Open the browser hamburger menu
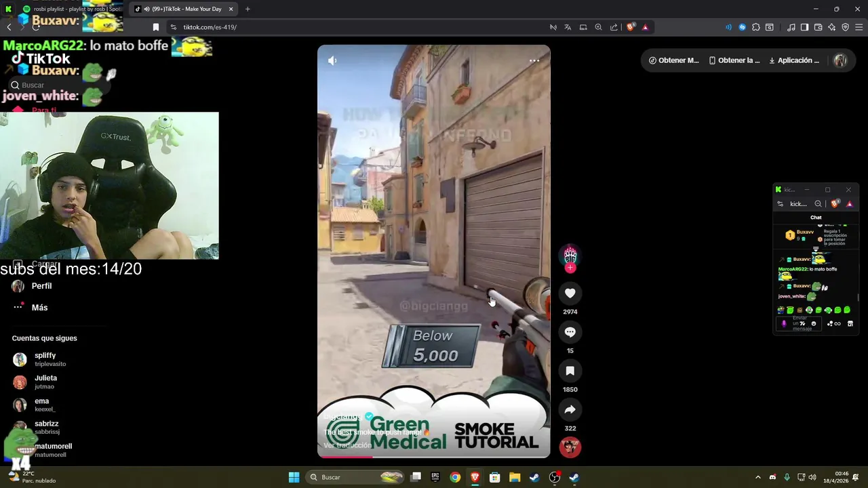Viewport: 868px width, 488px height. (x=859, y=27)
